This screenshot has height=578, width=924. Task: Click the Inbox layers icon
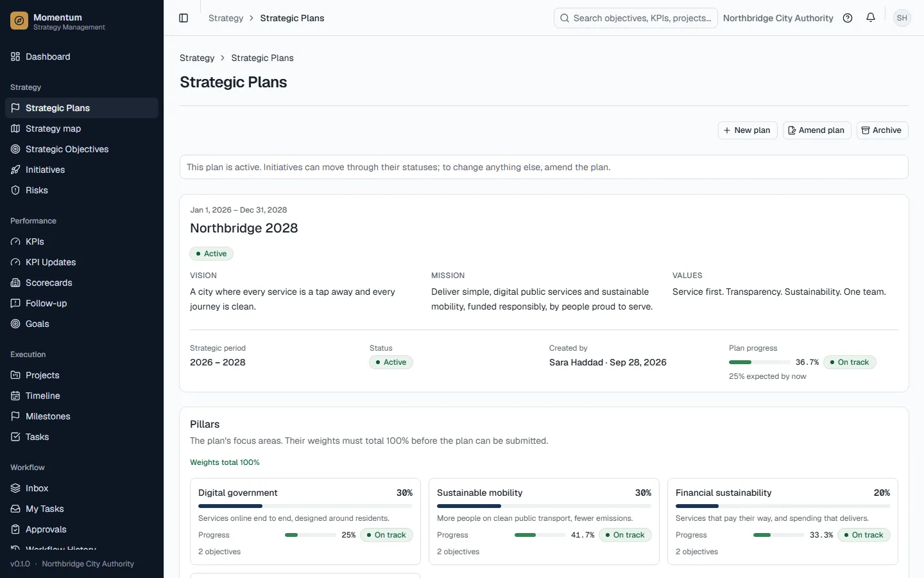[15, 488]
